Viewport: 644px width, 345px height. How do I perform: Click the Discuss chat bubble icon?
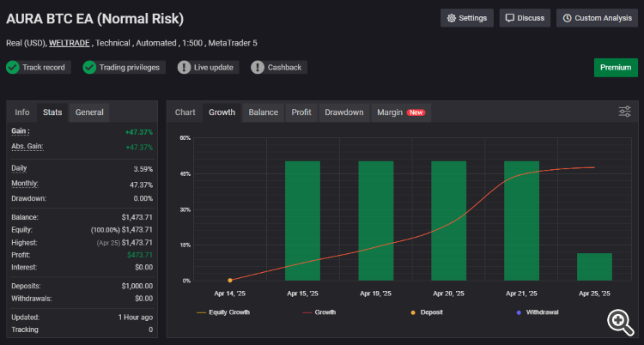(509, 18)
